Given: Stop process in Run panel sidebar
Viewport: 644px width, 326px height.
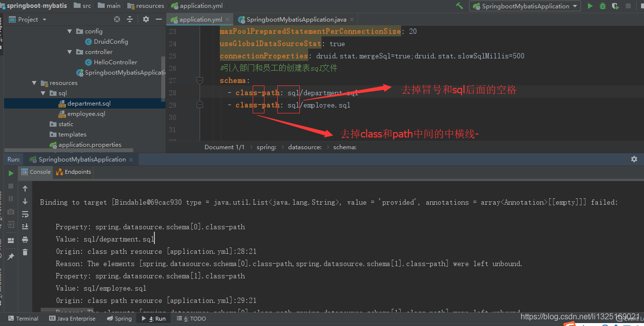Looking at the screenshot, I should pyautogui.click(x=11, y=186).
